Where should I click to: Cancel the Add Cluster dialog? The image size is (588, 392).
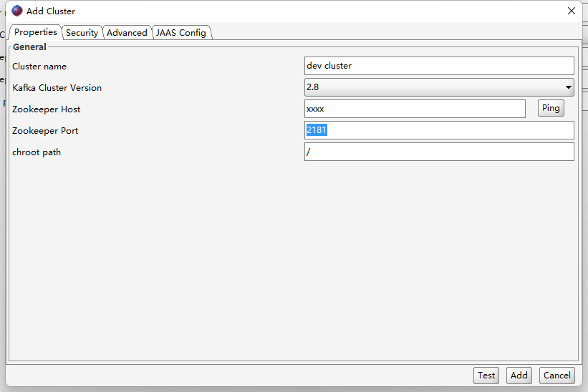coord(556,376)
